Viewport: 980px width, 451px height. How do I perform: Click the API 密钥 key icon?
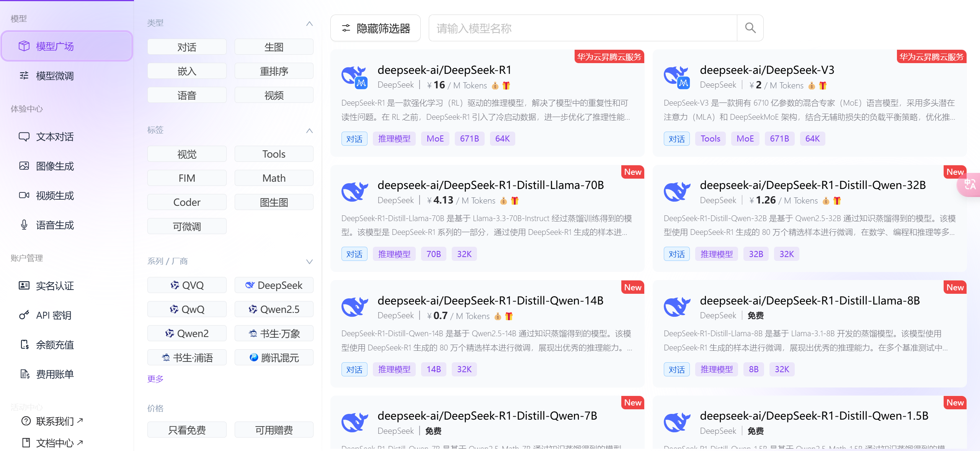pos(24,315)
